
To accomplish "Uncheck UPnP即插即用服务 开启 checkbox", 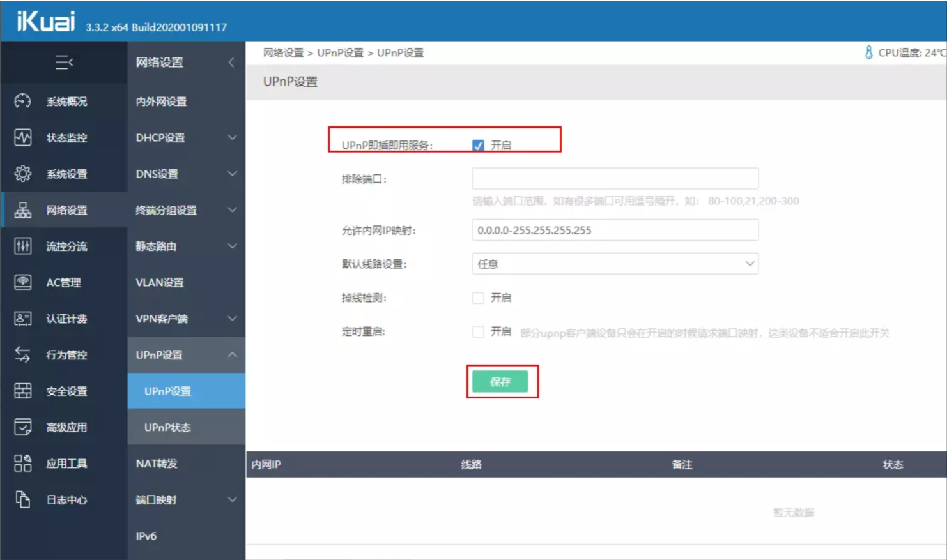I will coord(478,146).
